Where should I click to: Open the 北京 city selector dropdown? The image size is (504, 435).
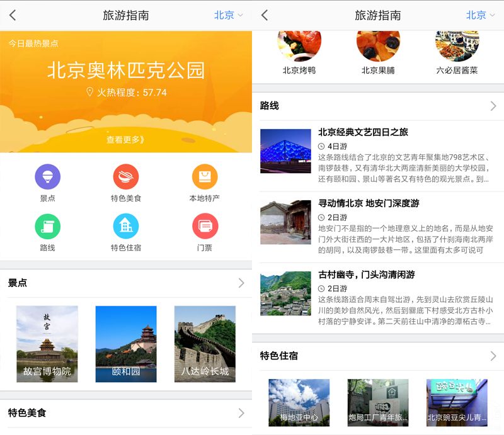point(225,14)
